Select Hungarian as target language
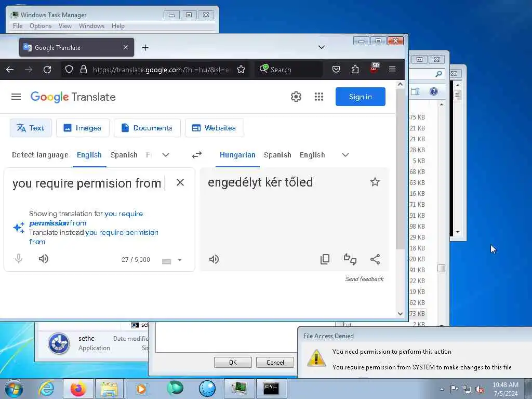Screen dimensions: 532x399 click(237, 155)
